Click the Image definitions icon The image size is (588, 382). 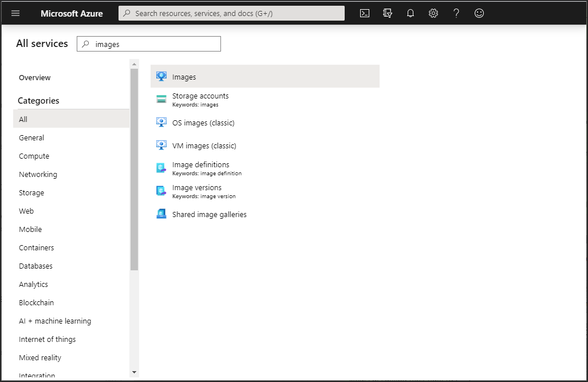[161, 168]
